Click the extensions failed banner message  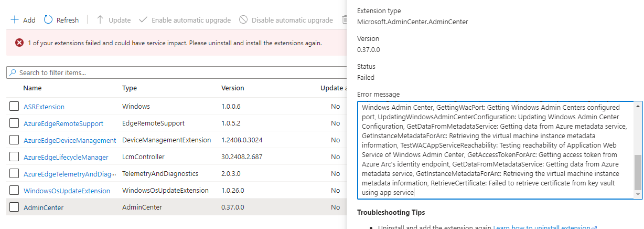175,43
